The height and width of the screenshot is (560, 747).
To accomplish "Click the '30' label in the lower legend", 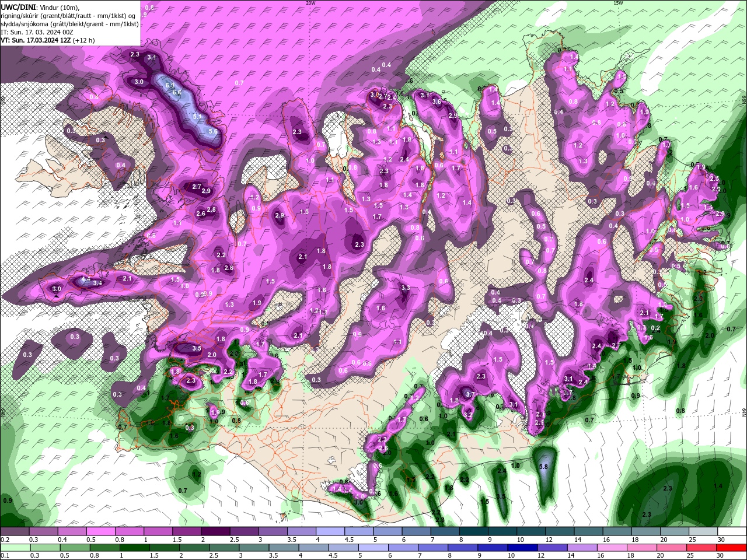I will pyautogui.click(x=719, y=556).
